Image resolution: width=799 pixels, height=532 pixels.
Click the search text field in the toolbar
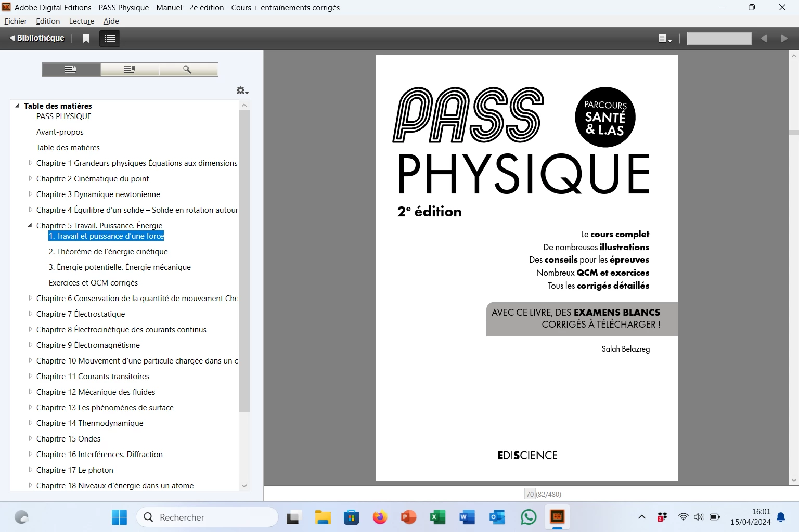coord(719,38)
